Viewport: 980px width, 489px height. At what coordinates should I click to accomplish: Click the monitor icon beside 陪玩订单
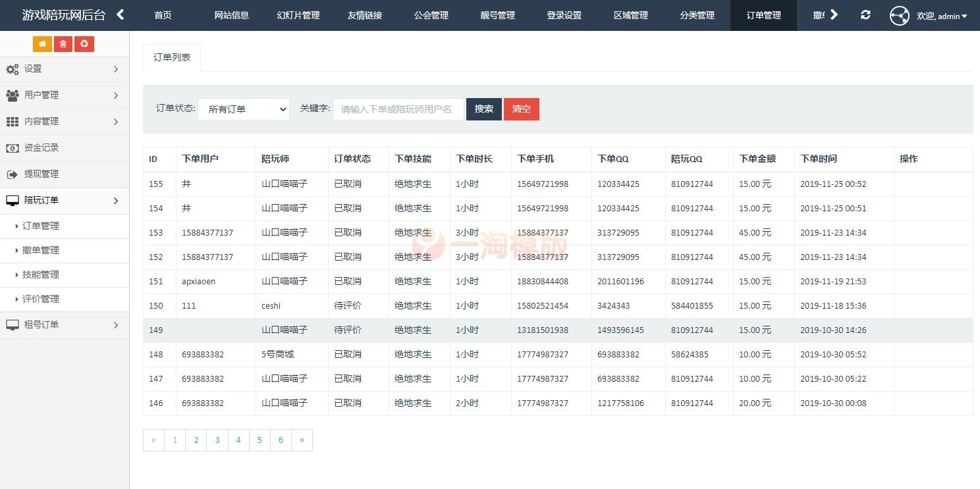[x=13, y=201]
